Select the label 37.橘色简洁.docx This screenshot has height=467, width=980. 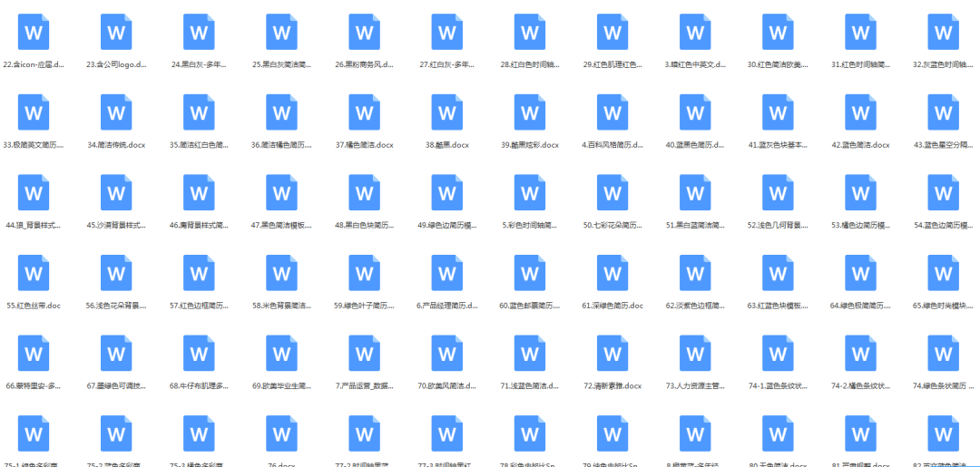(365, 145)
